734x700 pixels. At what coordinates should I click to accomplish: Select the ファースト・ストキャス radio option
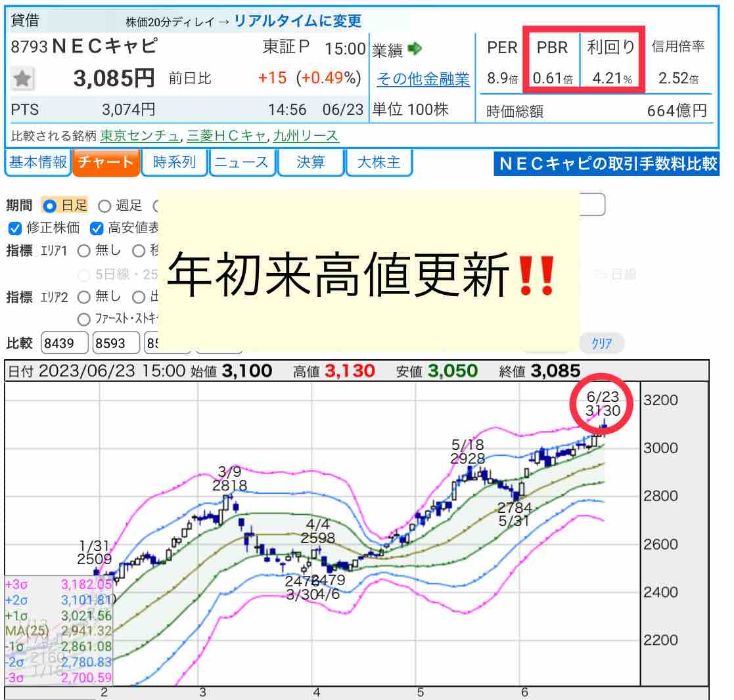click(84, 320)
